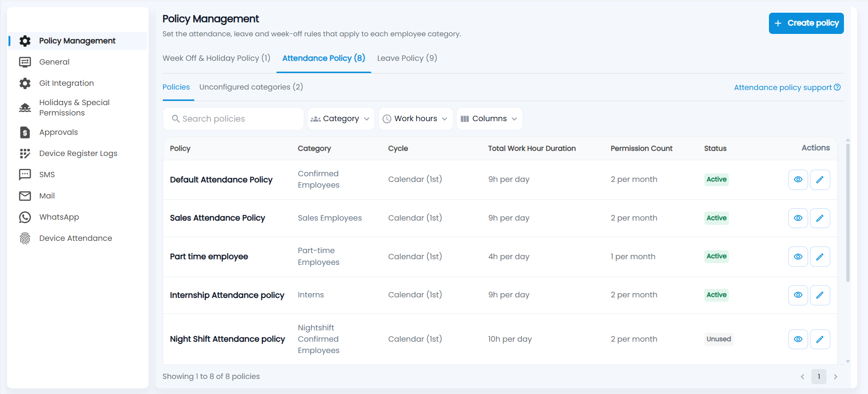Open Attendance policy support link
Screen dimensions: 868x394
pos(787,88)
